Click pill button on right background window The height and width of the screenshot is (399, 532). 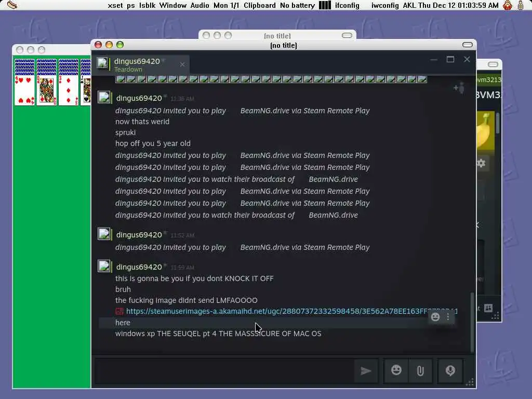[493, 64]
